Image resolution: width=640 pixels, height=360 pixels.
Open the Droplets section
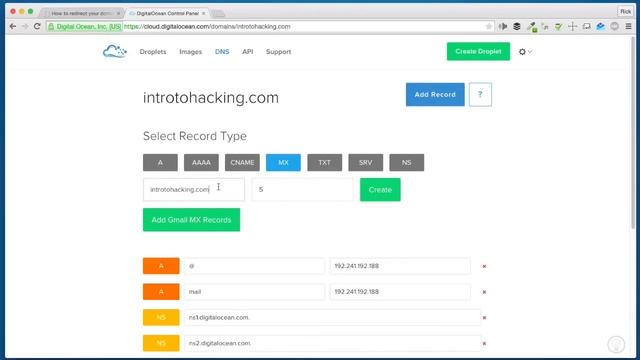pyautogui.click(x=153, y=52)
